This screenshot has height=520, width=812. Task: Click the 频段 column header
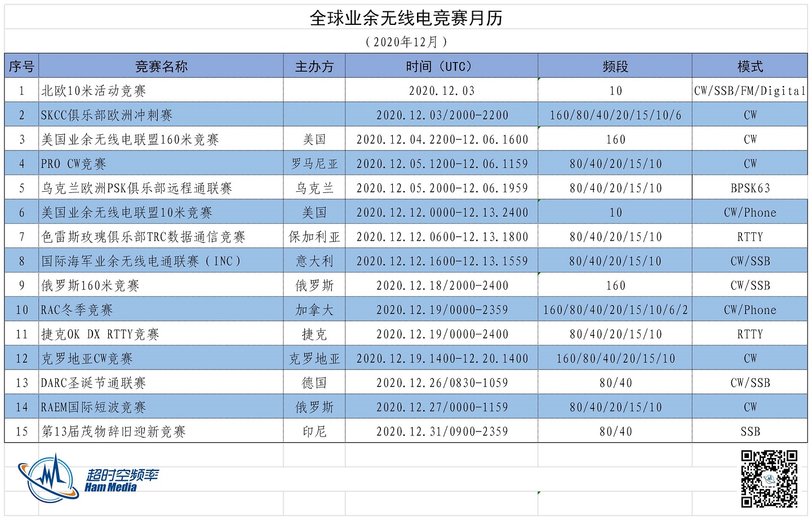615,67
